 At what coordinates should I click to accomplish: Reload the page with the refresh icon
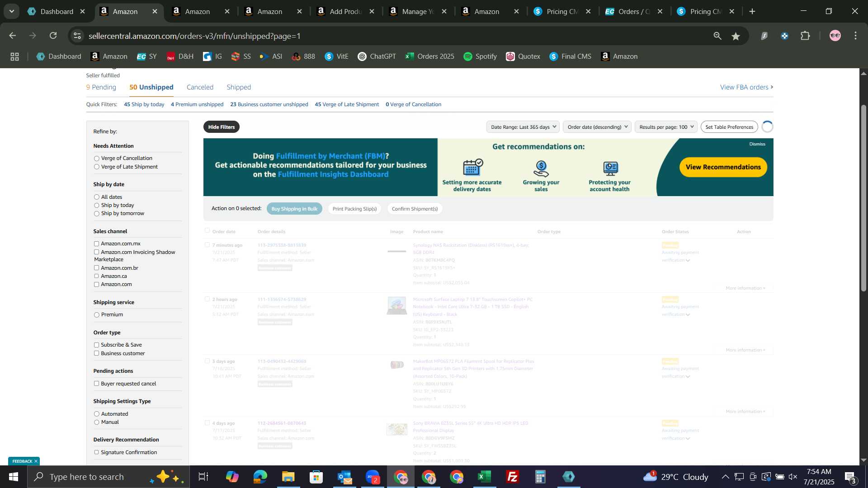pyautogui.click(x=53, y=36)
